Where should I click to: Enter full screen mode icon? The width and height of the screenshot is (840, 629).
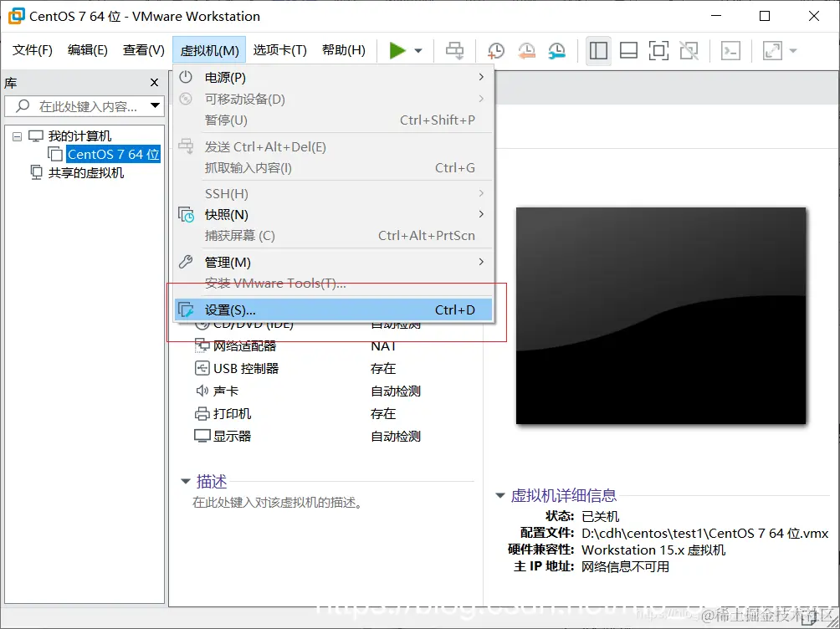pos(658,50)
